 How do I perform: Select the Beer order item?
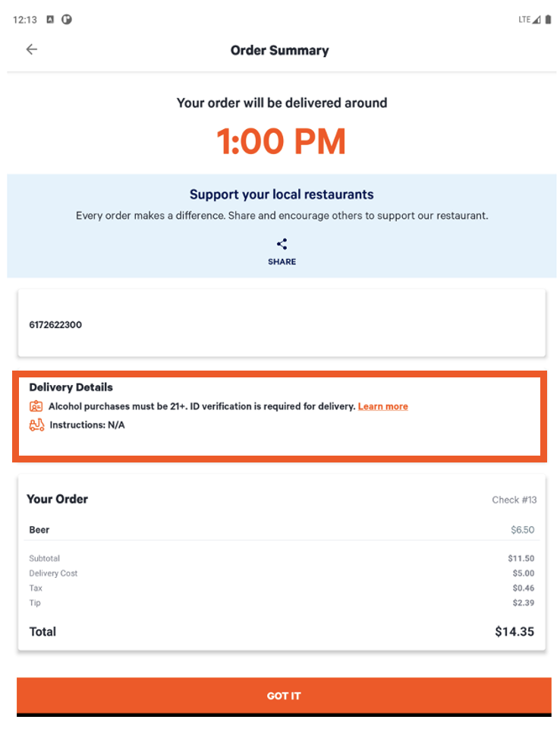39,530
